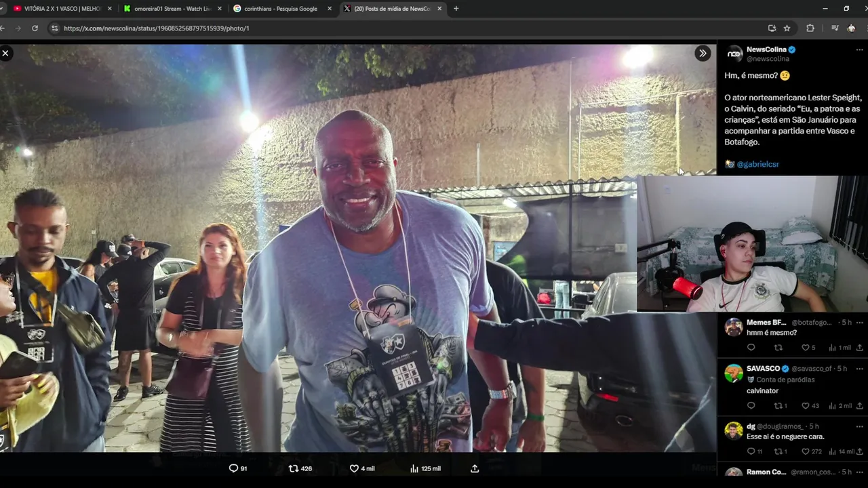Image resolution: width=868 pixels, height=488 pixels.
Task: Install app via address bar icon
Action: pyautogui.click(x=772, y=28)
